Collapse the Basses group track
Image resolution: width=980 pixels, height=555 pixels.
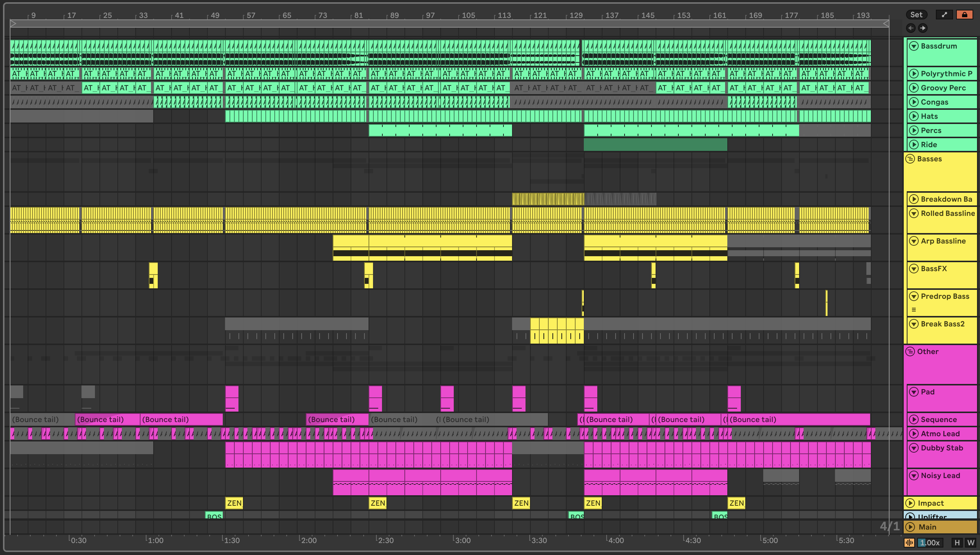pos(910,159)
